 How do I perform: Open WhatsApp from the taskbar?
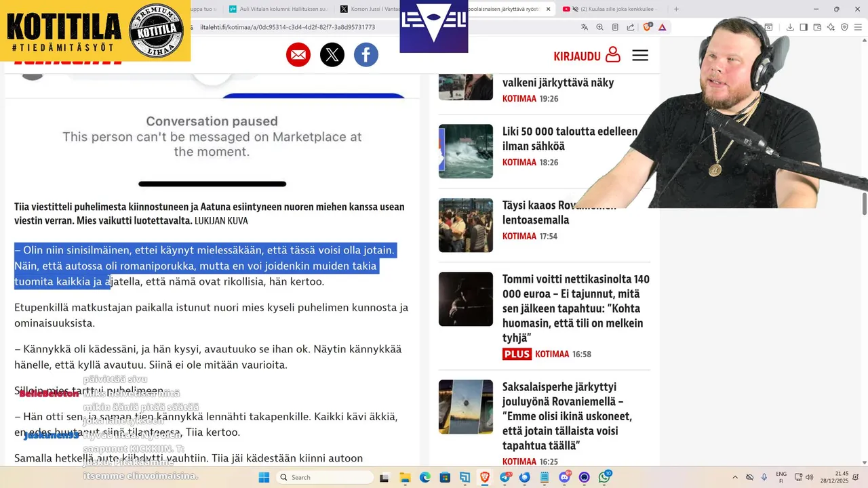click(x=604, y=477)
